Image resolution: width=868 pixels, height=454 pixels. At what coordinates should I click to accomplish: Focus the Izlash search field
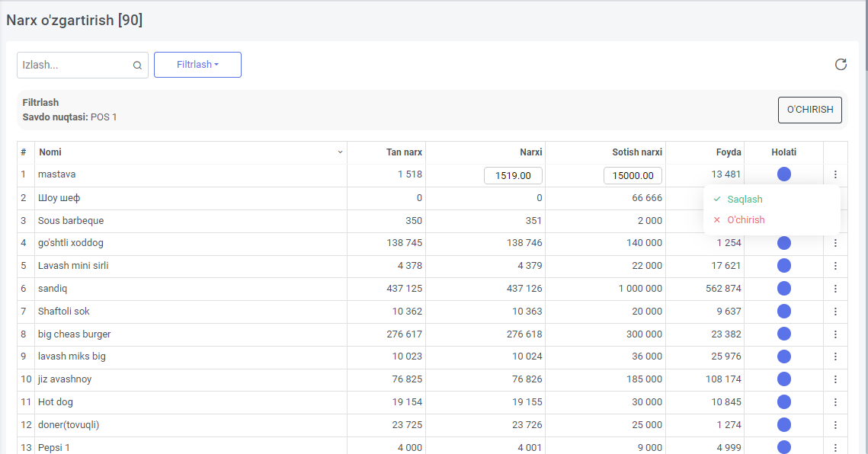coord(82,65)
